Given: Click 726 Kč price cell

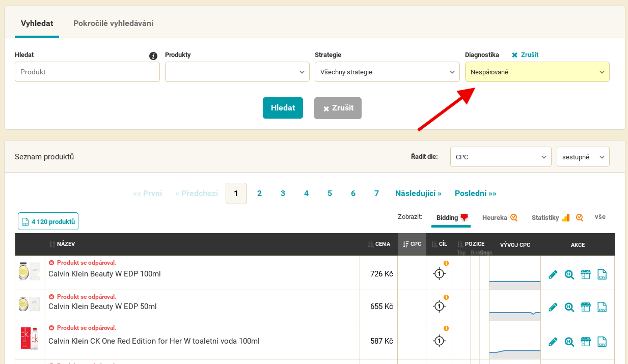Looking at the screenshot, I should point(378,273).
